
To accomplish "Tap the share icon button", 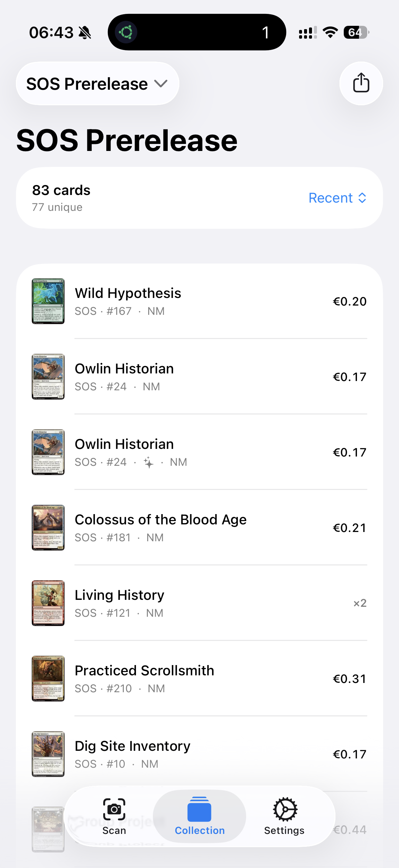I will (361, 83).
